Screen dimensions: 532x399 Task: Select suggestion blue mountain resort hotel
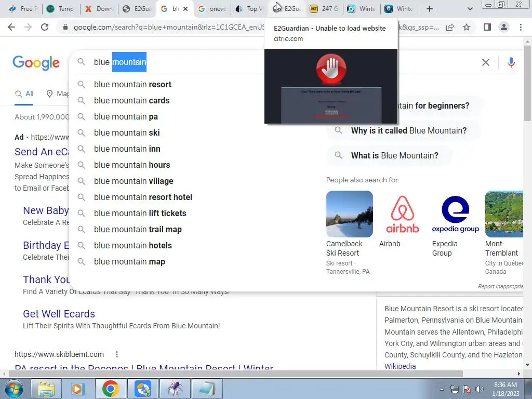coord(143,197)
